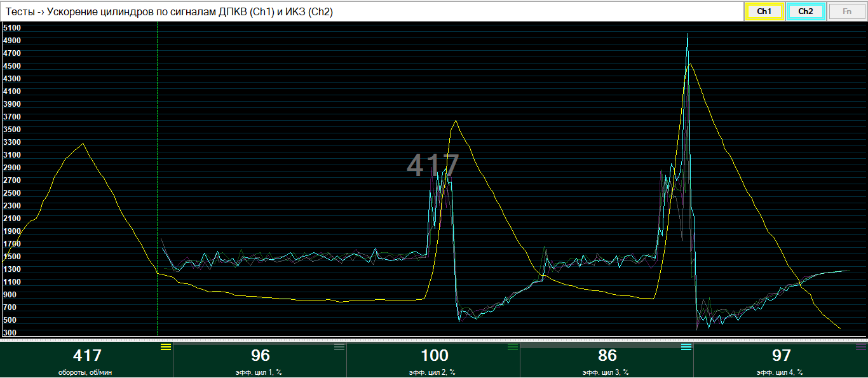Click the 2300 label on the vertical axis
Image resolution: width=868 pixels, height=378 pixels.
[x=12, y=206]
